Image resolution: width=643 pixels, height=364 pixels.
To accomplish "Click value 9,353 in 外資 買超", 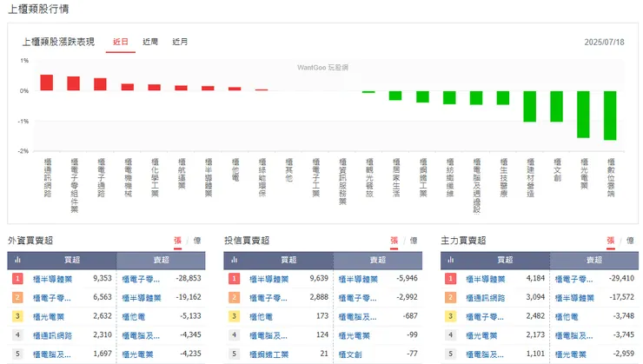I will 103,278.
